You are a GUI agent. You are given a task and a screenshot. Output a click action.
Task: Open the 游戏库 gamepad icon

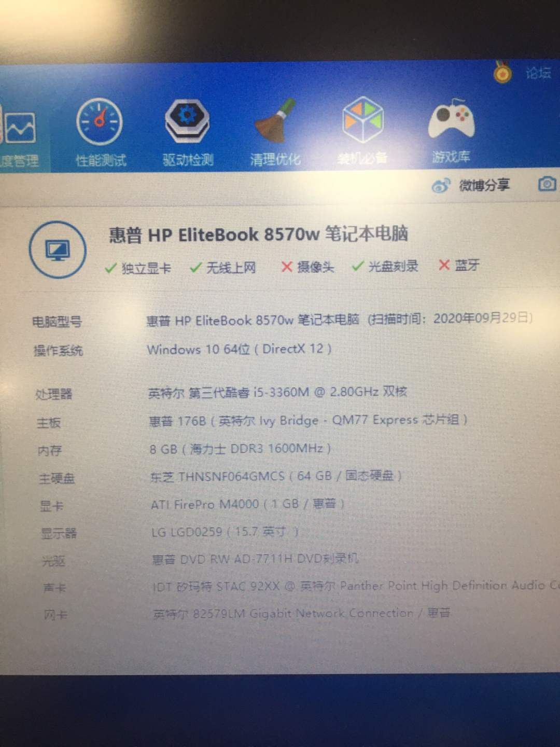point(451,119)
